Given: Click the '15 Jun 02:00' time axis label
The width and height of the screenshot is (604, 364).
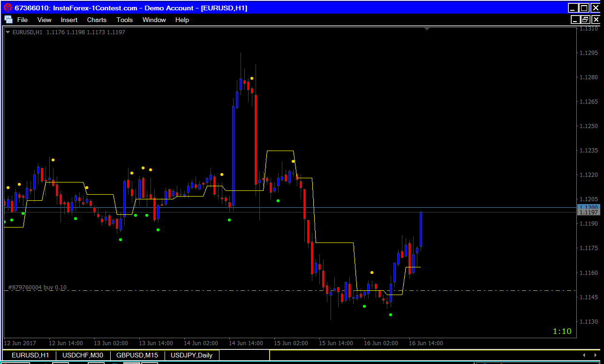Looking at the screenshot, I should pos(291,343).
